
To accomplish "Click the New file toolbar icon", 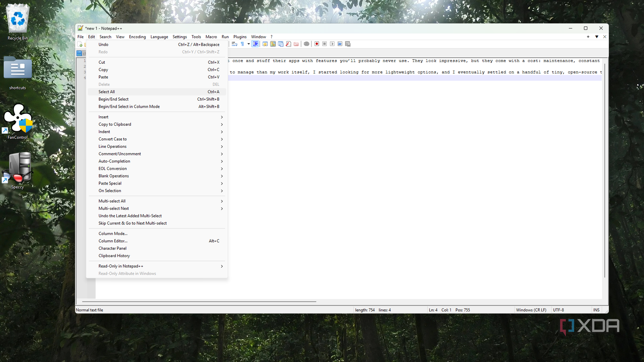I will [x=80, y=44].
